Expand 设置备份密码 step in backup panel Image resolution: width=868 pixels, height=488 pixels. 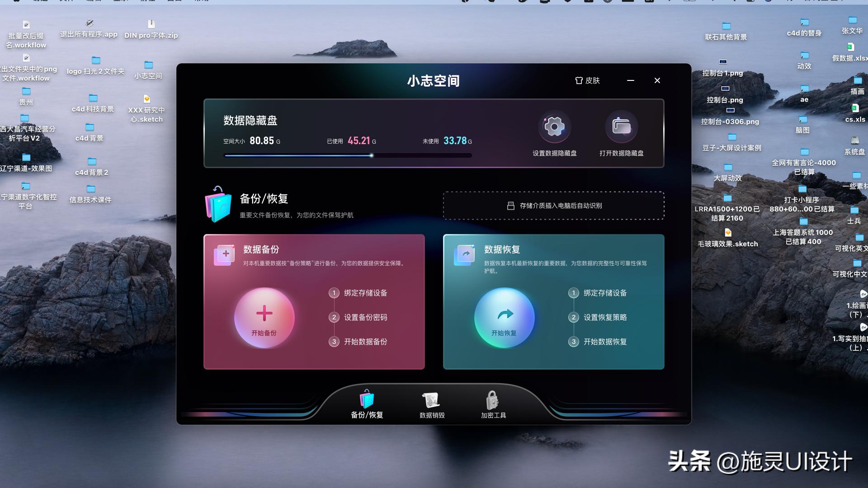click(x=365, y=316)
